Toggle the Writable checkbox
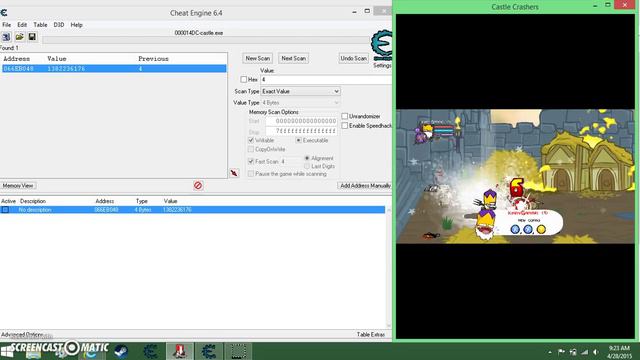Viewport: 640px width, 360px height. pos(251,140)
